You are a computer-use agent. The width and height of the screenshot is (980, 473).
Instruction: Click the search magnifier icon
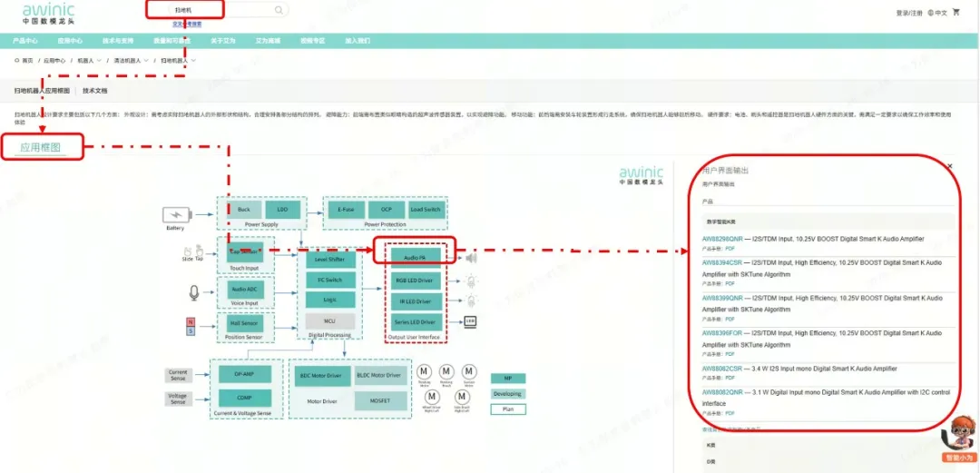tap(279, 10)
